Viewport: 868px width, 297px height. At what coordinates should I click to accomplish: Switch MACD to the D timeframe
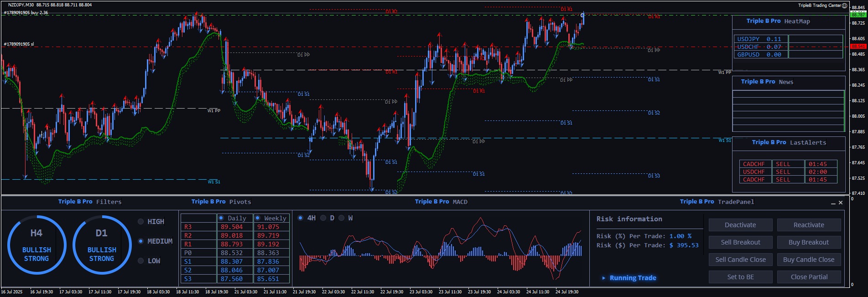pyautogui.click(x=323, y=218)
